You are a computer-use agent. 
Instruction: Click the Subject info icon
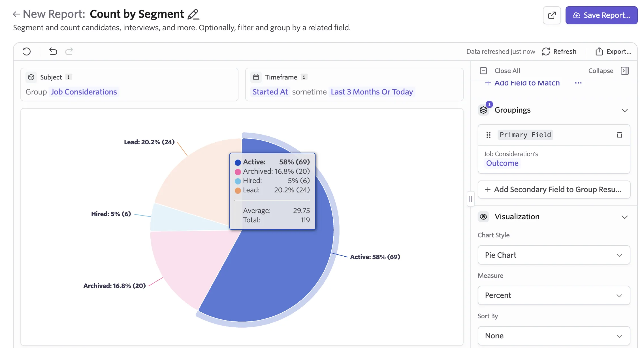pyautogui.click(x=69, y=77)
